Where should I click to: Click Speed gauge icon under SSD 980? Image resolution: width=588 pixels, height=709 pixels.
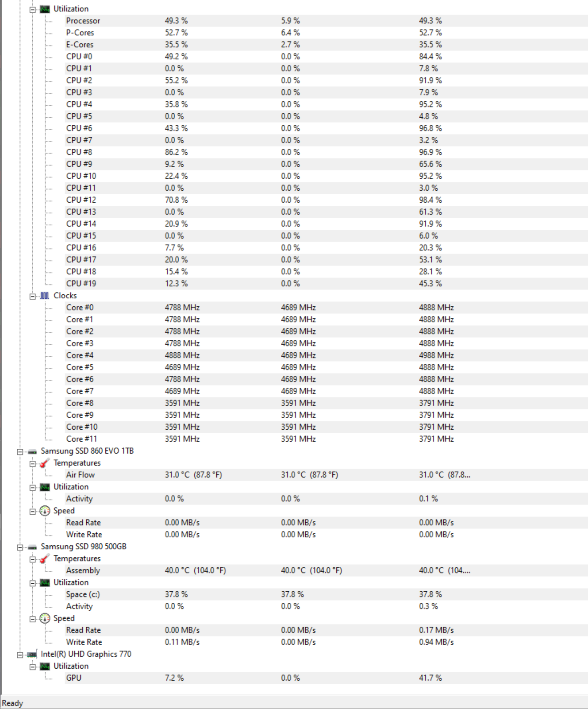[x=45, y=618]
